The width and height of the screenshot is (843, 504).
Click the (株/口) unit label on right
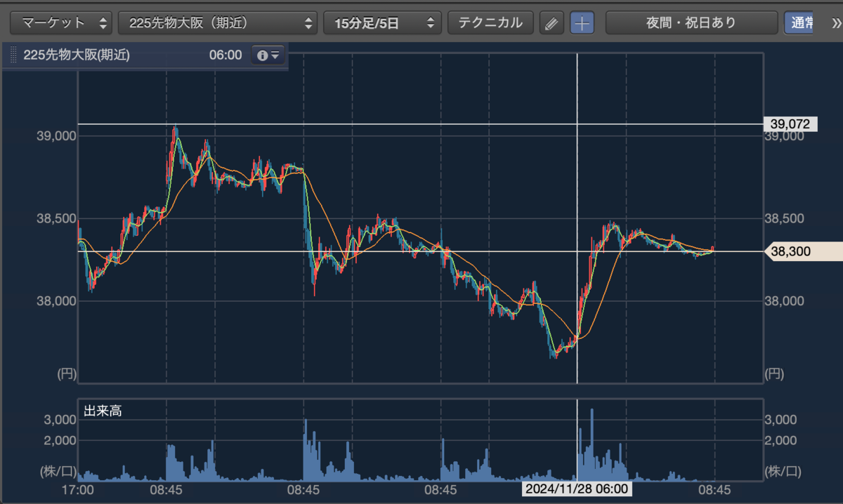pos(783,471)
